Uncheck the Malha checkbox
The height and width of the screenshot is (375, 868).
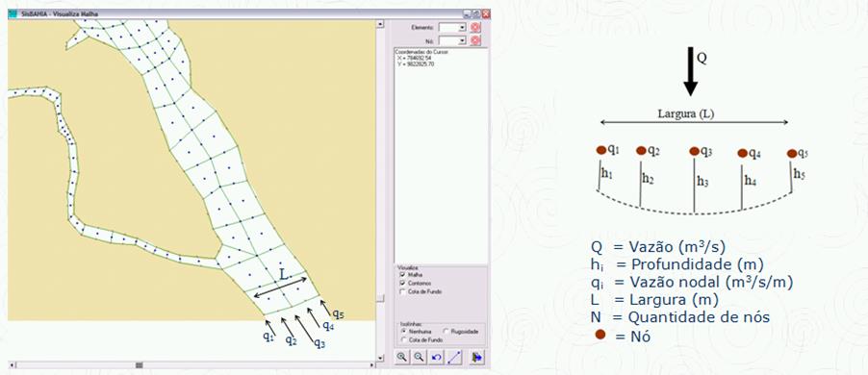402,274
